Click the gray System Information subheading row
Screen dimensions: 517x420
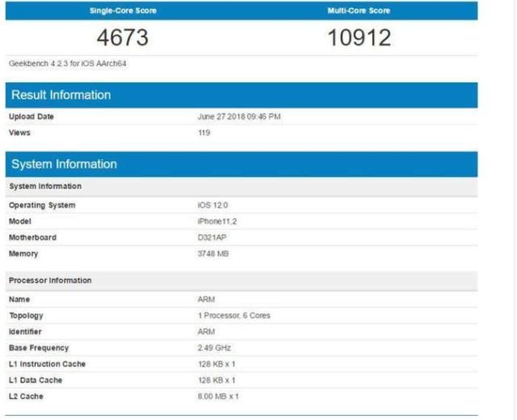(44, 187)
